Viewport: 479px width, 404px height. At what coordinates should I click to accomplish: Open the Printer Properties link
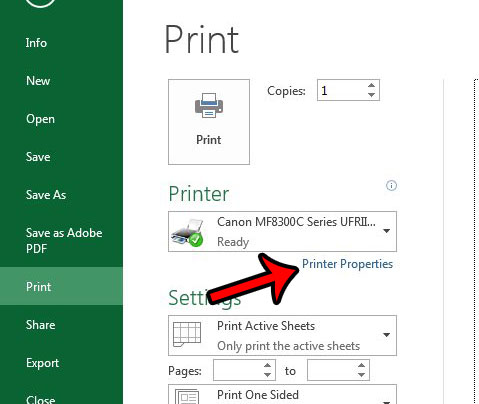(x=347, y=264)
